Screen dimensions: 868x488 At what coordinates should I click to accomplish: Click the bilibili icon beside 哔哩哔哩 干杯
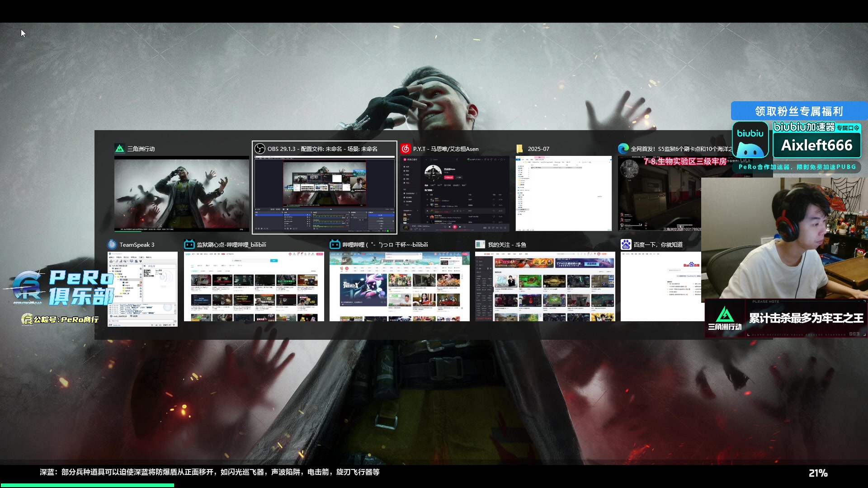335,244
